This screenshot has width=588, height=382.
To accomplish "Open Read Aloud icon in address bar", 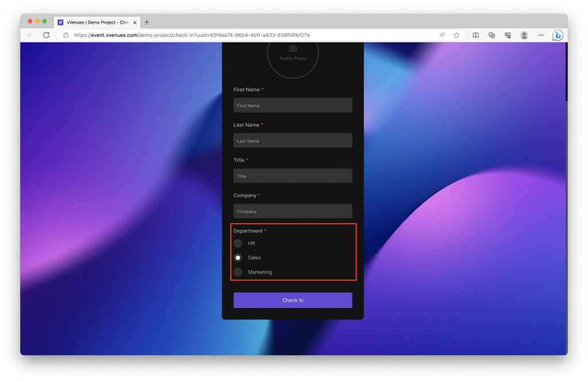I will 442,35.
